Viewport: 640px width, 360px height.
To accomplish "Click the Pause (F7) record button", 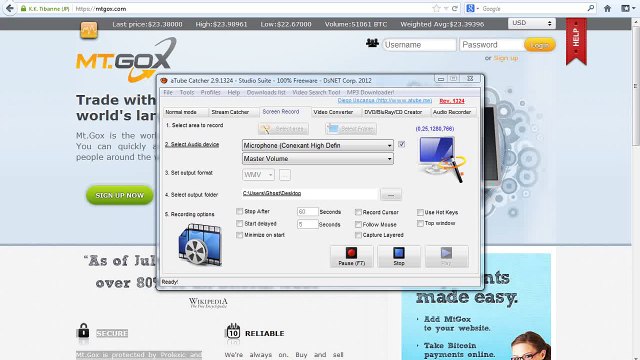I will (351, 257).
